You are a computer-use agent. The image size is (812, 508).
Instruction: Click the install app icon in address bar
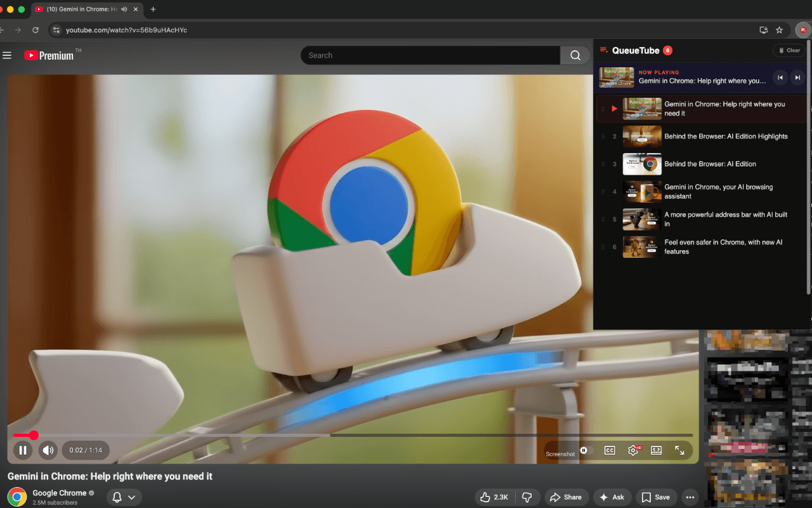pos(764,30)
